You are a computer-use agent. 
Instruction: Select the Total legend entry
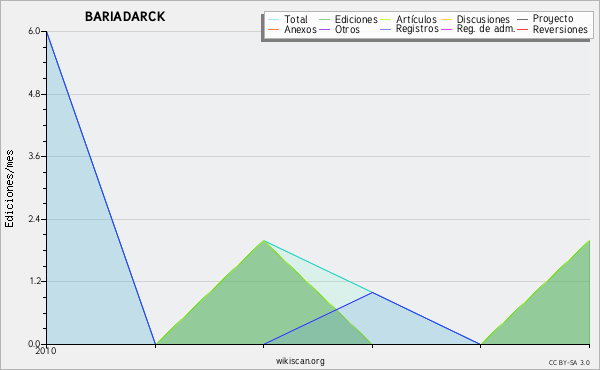[x=296, y=19]
